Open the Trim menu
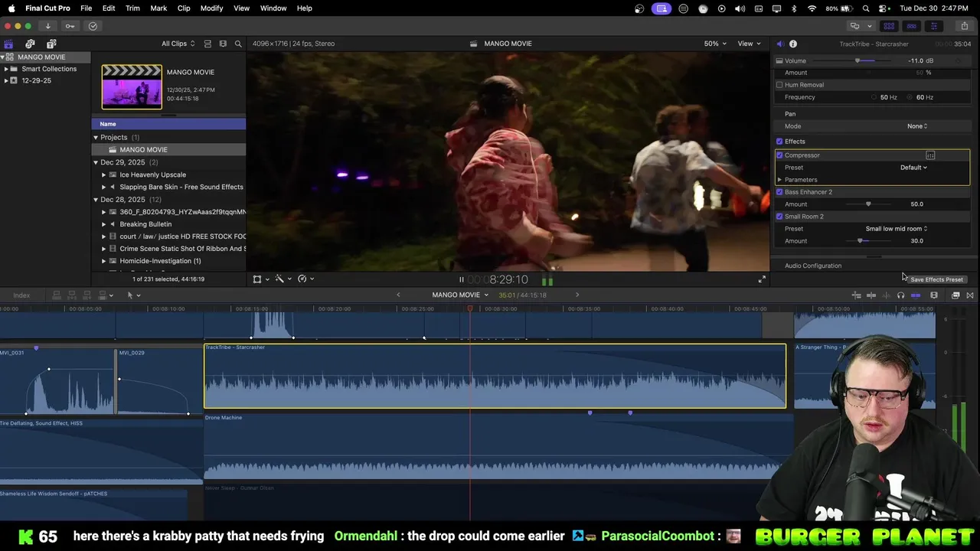 (x=132, y=8)
